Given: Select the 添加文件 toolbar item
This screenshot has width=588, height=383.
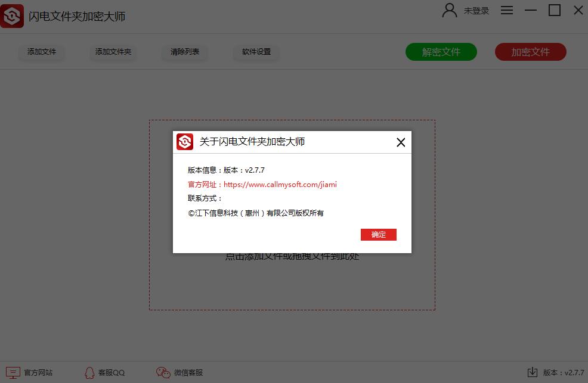Looking at the screenshot, I should click(41, 52).
